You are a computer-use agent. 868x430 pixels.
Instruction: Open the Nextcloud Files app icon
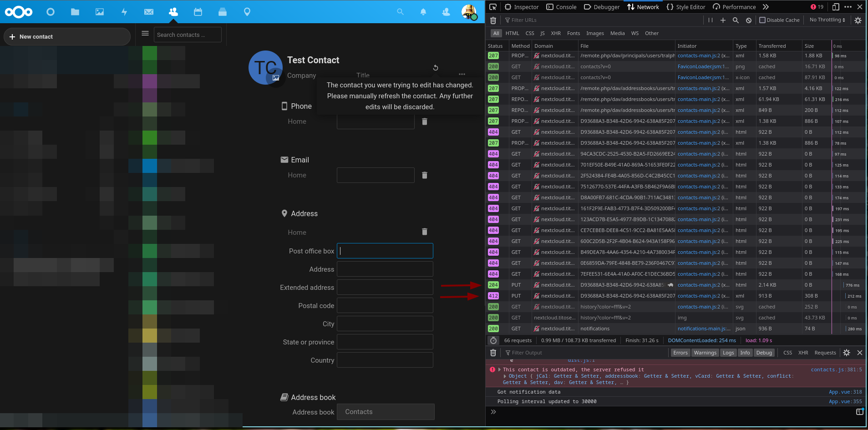(x=75, y=12)
